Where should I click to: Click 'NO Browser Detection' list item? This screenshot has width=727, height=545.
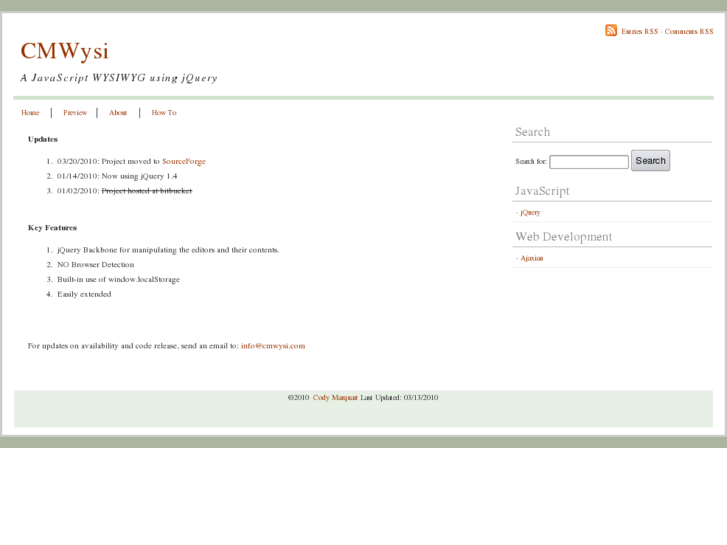click(x=96, y=264)
